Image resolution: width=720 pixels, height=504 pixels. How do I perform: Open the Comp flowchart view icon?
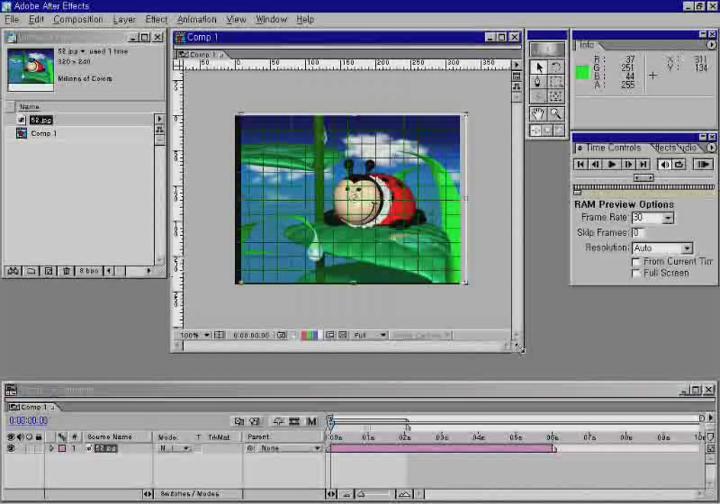(517, 86)
